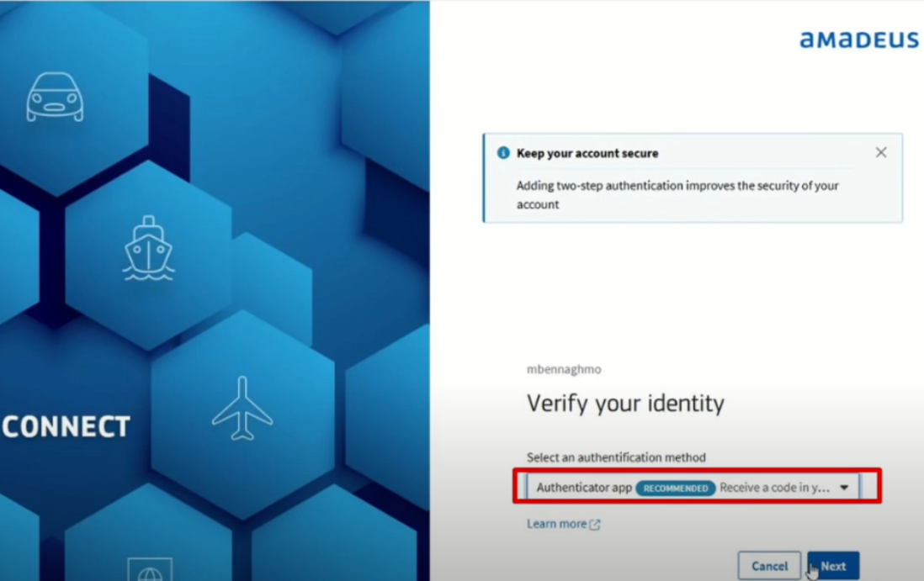Click the airplane icon in the hexagon
The width and height of the screenshot is (924, 581).
242,409
